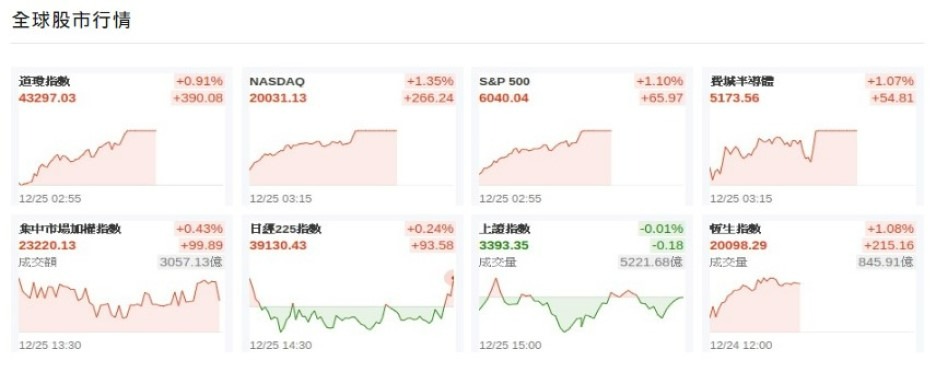Open the 上證指數 index title
Viewport: 936px width, 372px height.
click(x=505, y=229)
